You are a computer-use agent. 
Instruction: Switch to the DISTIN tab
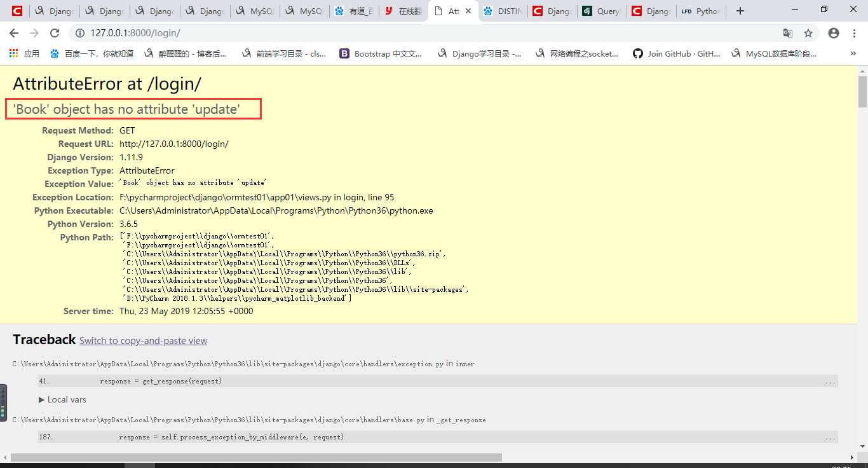coord(503,11)
